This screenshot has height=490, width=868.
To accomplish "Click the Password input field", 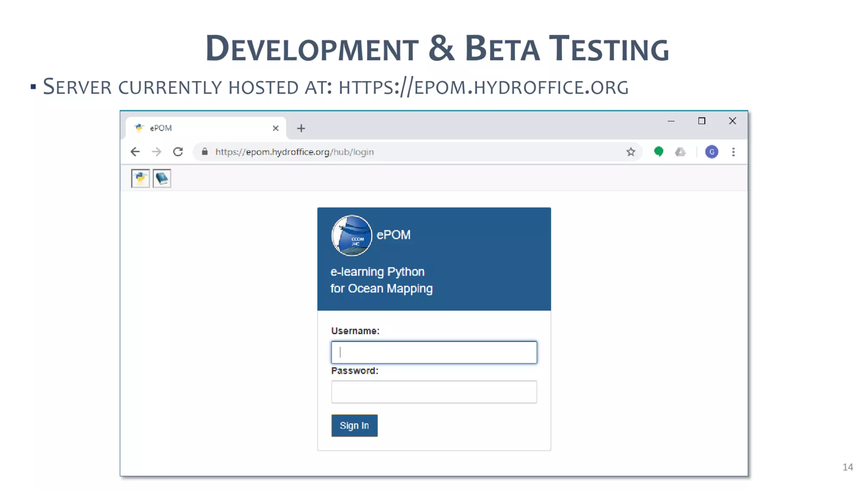I will pyautogui.click(x=434, y=392).
